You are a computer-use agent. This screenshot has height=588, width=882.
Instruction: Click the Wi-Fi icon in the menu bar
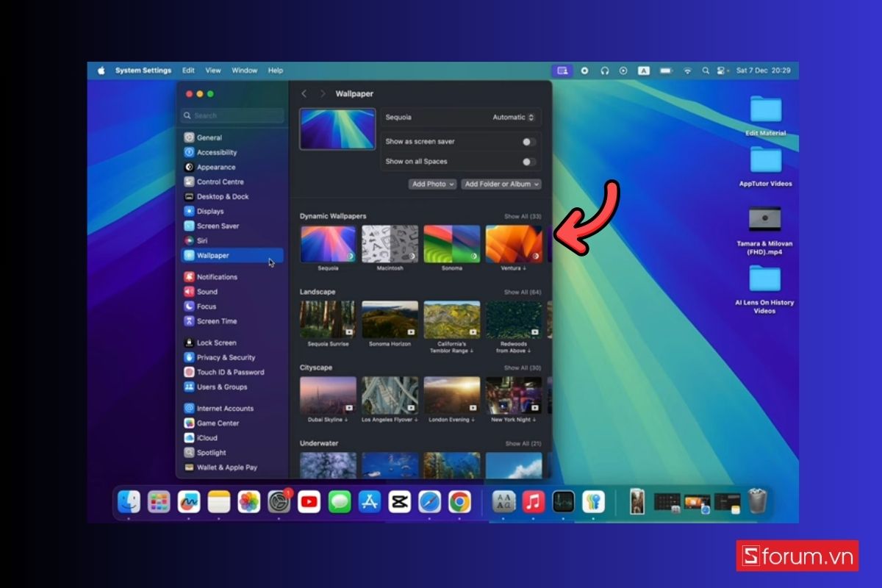(x=687, y=71)
